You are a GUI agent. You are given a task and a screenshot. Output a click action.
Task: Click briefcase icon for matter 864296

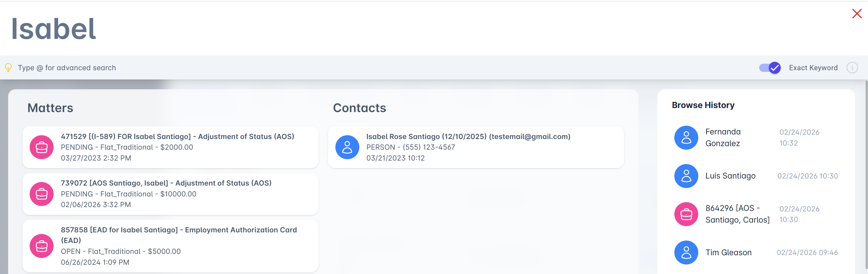686,214
